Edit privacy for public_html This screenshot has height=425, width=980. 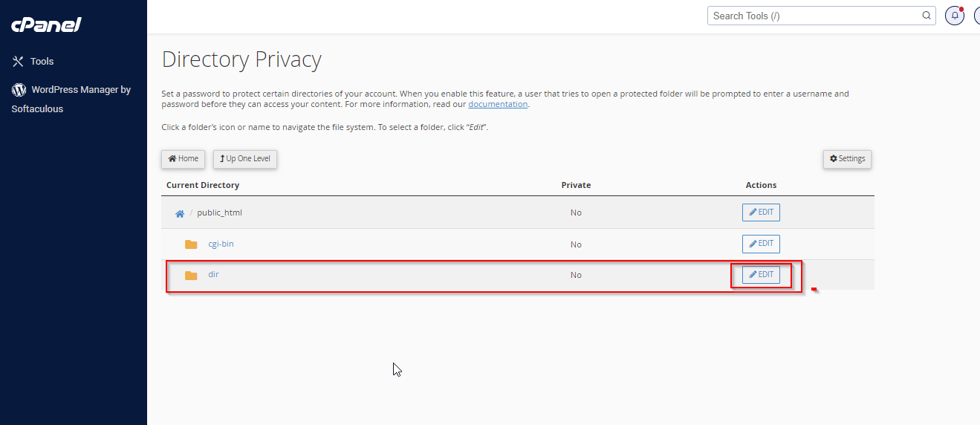tap(761, 212)
